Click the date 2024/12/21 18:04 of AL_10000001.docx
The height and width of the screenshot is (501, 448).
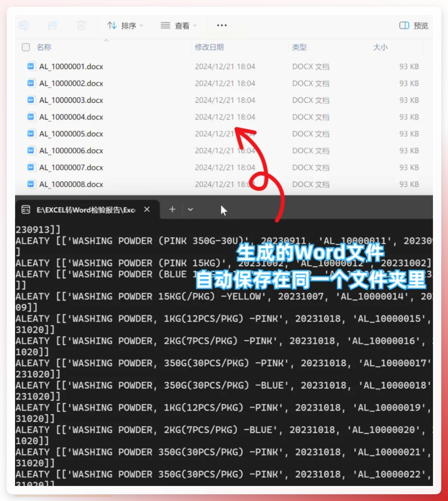(x=225, y=67)
